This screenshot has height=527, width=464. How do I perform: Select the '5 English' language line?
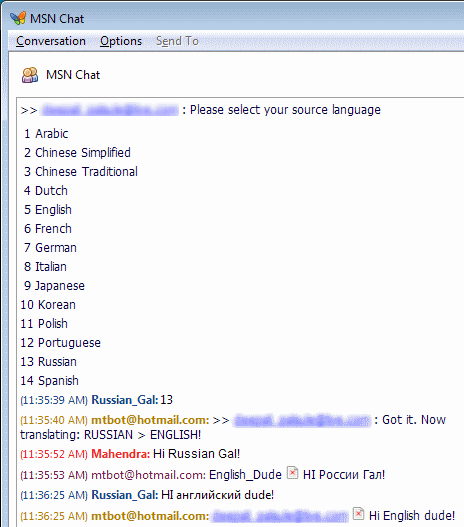pos(48,210)
